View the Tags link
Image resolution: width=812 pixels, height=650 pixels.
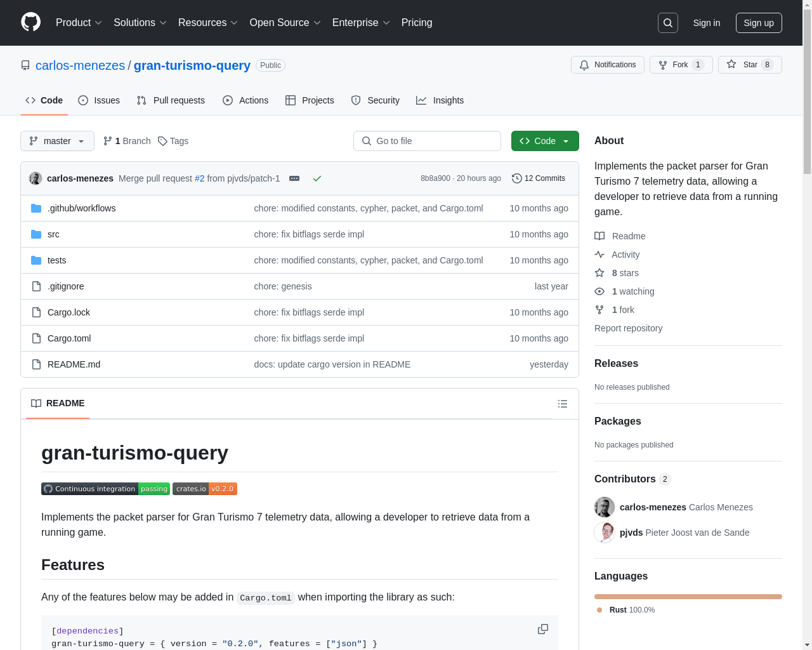[173, 141]
